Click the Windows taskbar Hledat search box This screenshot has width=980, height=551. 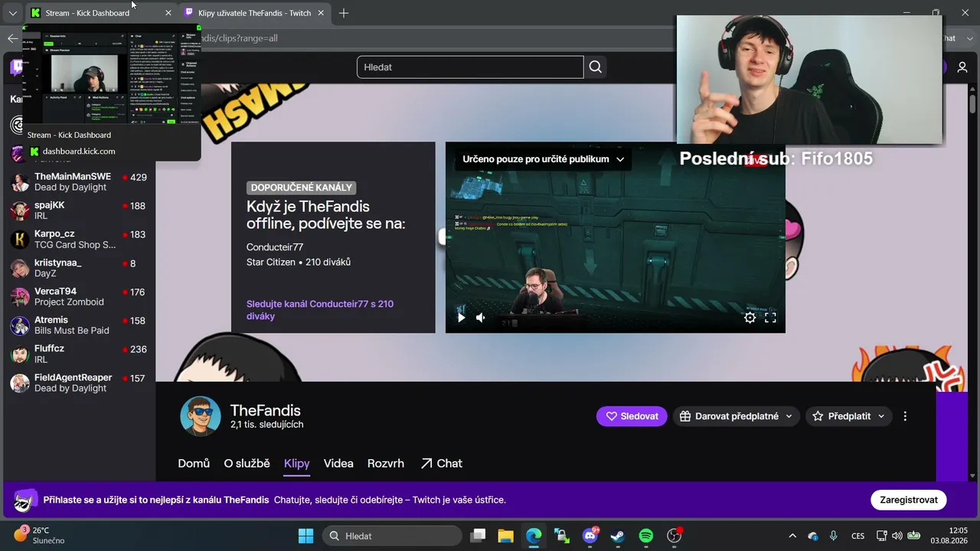coord(392,536)
